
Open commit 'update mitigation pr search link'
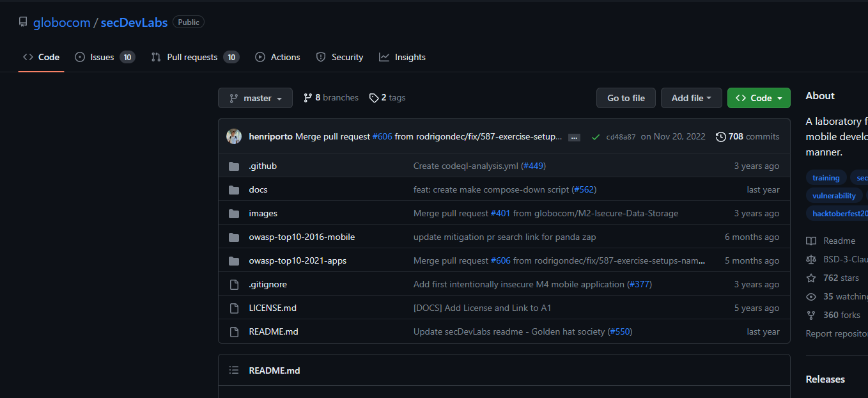point(504,237)
